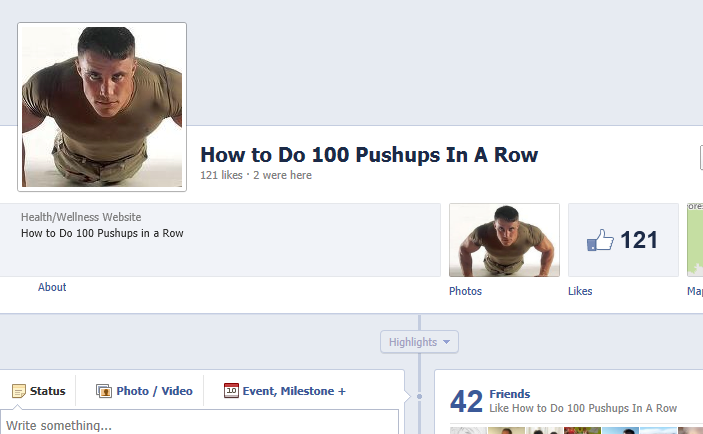Open the 121 likes count box
703x434 pixels.
623,240
